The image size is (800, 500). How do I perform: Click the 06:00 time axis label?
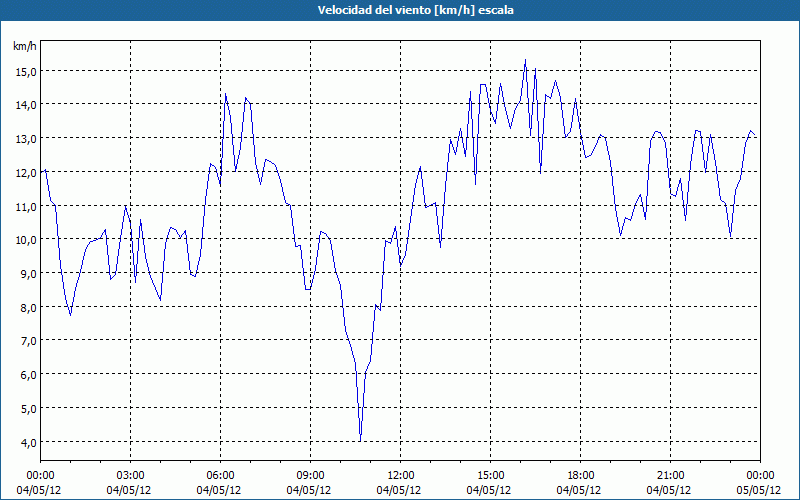click(x=220, y=476)
